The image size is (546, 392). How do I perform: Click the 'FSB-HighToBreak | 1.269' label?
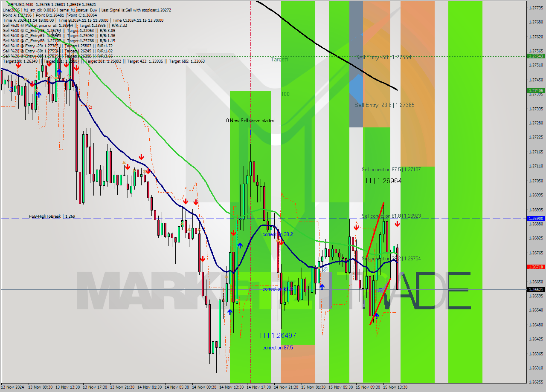pos(52,216)
